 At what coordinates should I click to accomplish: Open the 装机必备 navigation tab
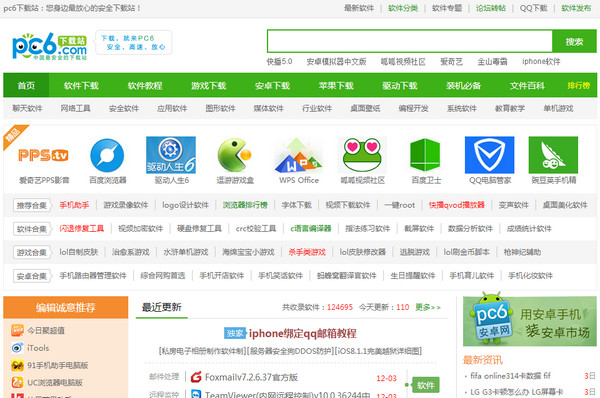pyautogui.click(x=463, y=85)
